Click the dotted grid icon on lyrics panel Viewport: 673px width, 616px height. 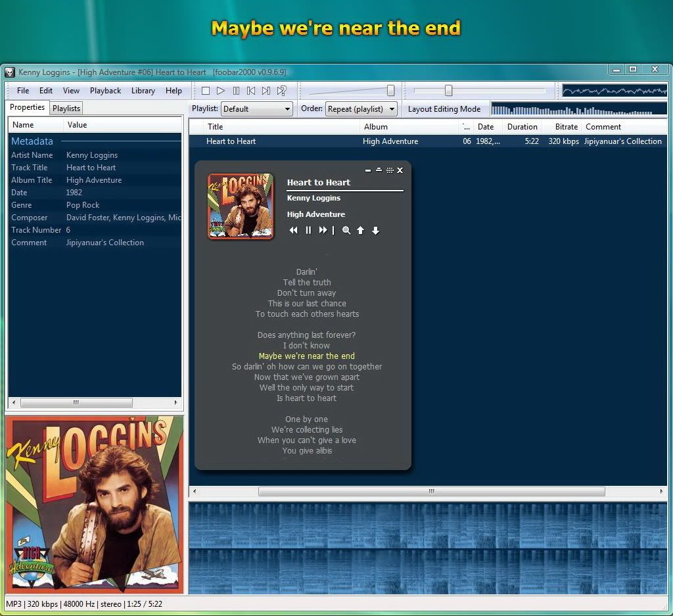coord(390,170)
